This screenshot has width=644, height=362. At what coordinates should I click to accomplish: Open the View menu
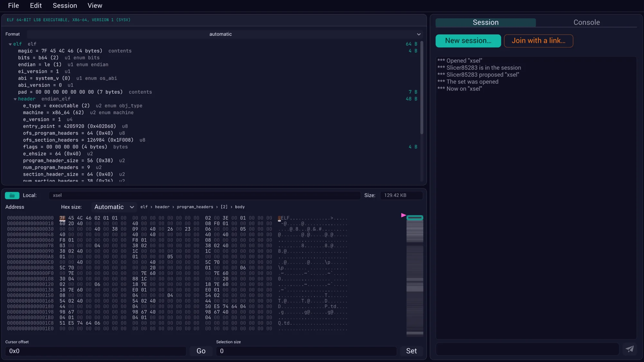(x=95, y=5)
